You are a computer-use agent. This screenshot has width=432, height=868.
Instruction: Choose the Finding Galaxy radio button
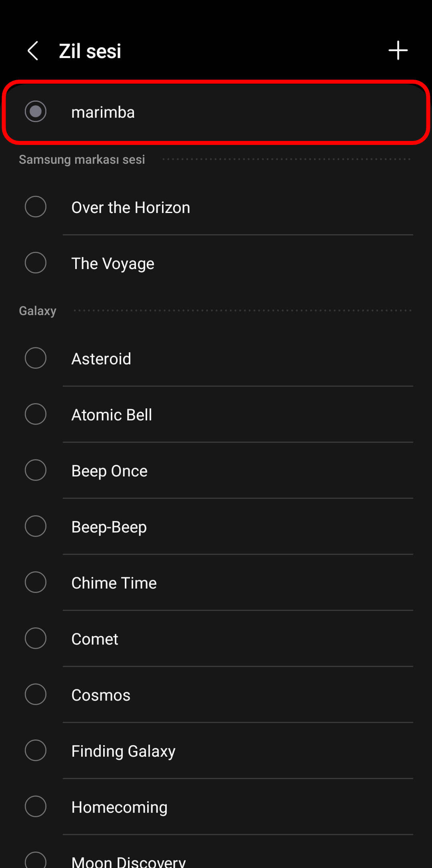(x=36, y=750)
